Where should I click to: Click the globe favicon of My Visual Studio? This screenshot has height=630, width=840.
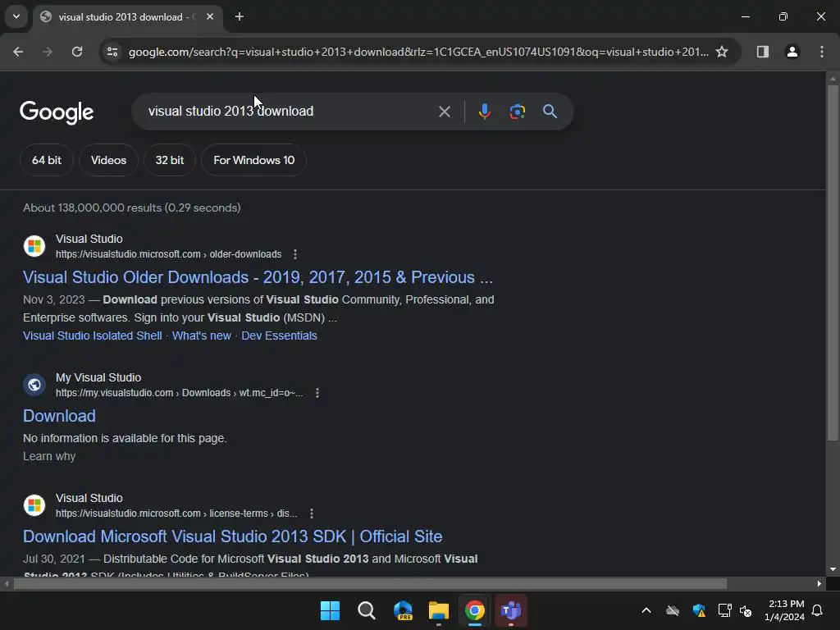pos(34,385)
